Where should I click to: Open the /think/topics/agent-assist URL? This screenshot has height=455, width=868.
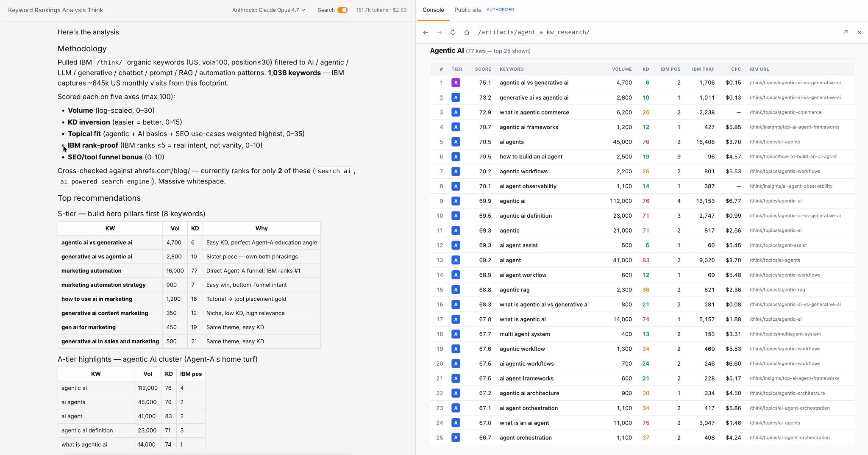tap(778, 245)
